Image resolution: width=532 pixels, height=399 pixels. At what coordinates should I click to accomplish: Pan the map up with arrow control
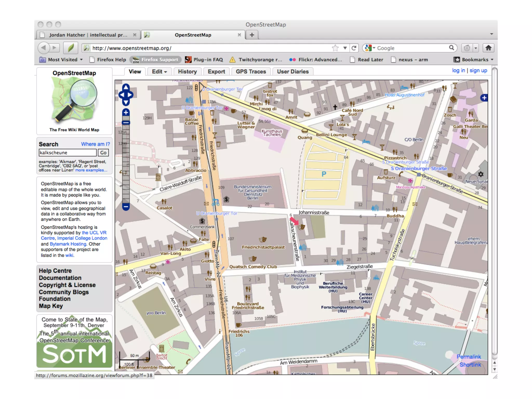pos(126,87)
